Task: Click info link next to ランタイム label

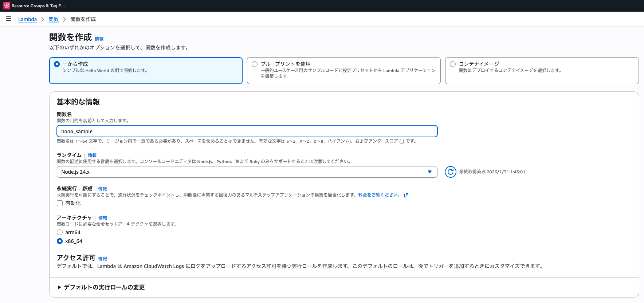Action: 92,156
